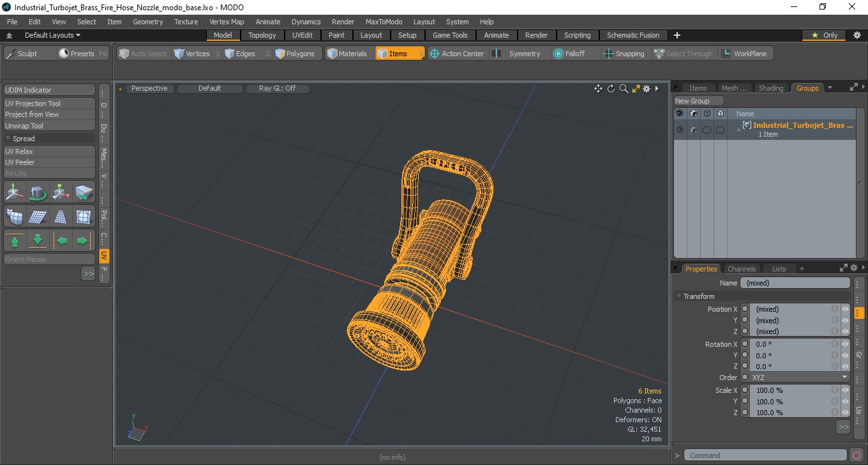Click the Rotation Y slider arrows
Viewport: 868px width, 465px height.
tap(846, 355)
